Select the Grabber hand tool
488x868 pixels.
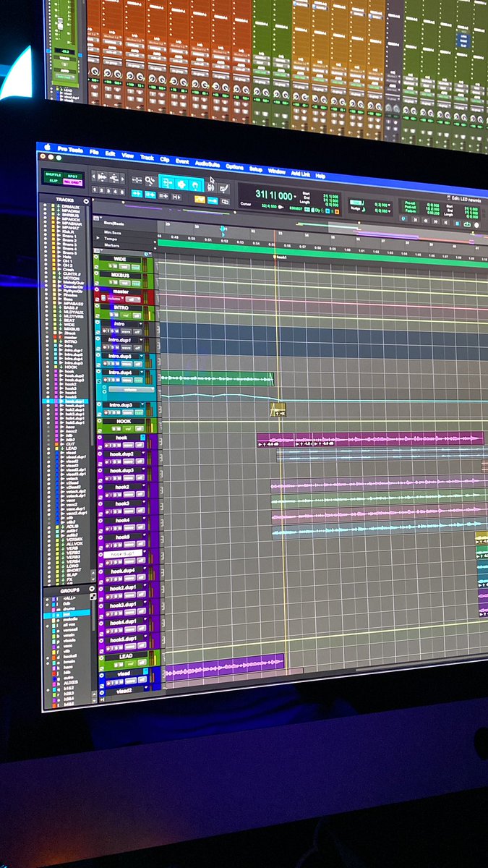(196, 186)
